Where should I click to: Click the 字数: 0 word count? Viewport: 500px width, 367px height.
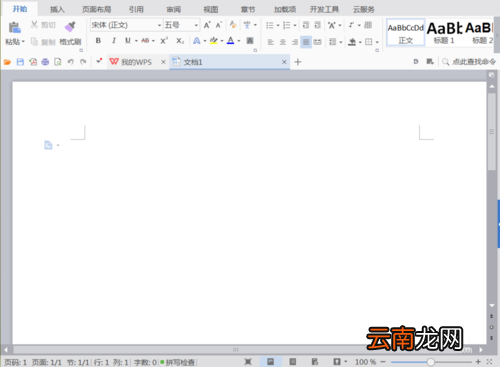click(145, 362)
